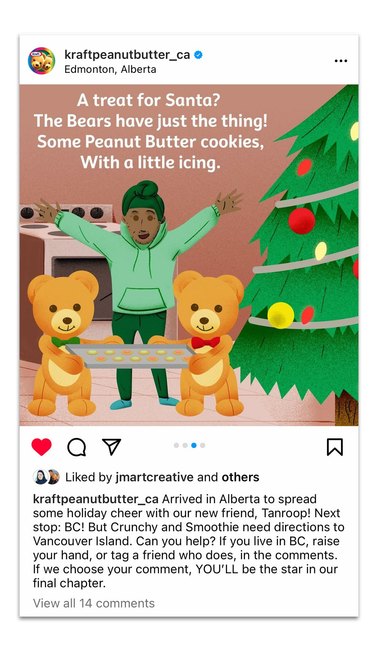This screenshot has height=649, width=379.
Task: Save the post with the bookmark icon
Action: 335,447
